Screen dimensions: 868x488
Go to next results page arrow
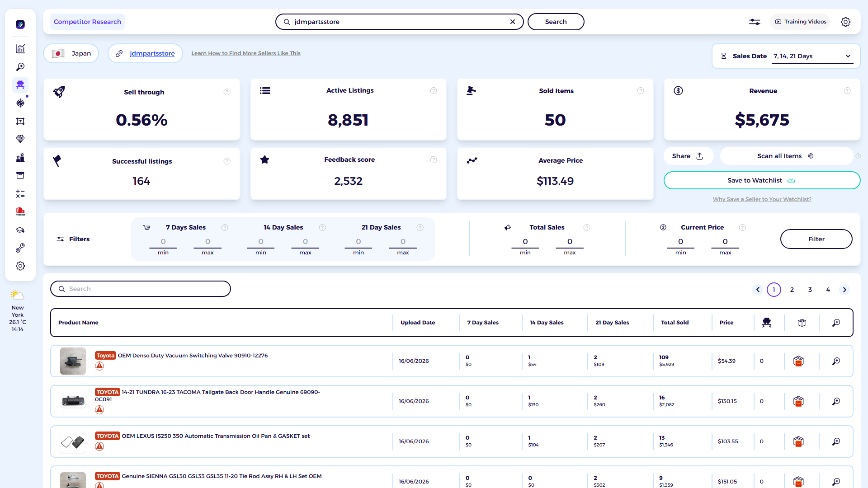[x=844, y=290]
